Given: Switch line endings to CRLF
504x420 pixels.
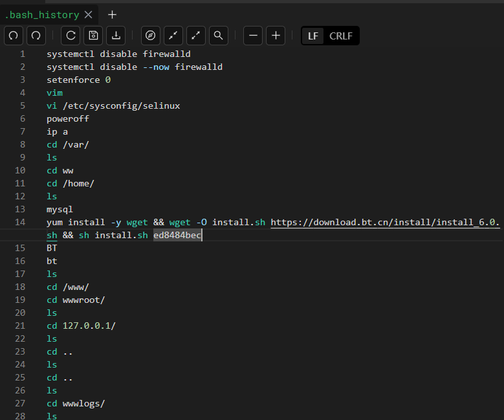Looking at the screenshot, I should pos(341,36).
